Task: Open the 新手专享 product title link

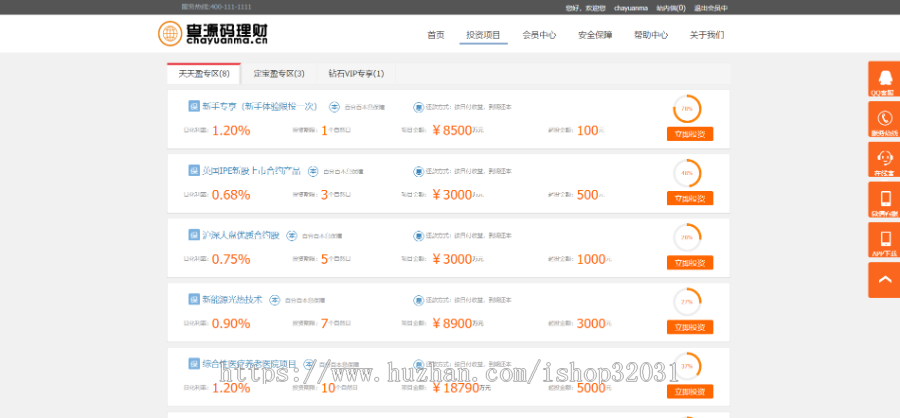Action: tap(260, 106)
